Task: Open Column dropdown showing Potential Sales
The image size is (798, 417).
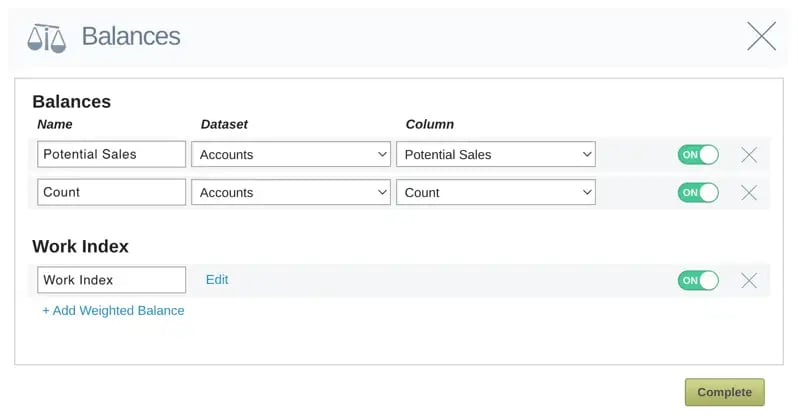Action: tap(496, 154)
